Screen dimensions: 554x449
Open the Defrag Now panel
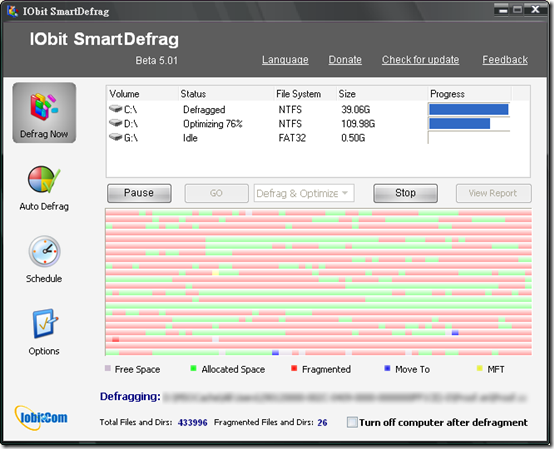44,113
